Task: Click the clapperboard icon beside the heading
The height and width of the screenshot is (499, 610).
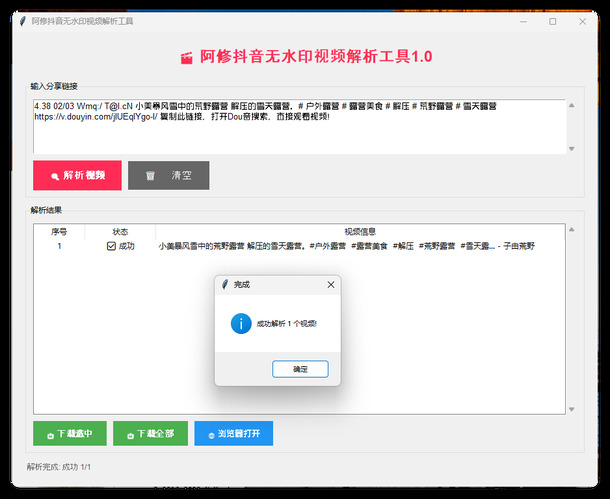Action: tap(186, 58)
